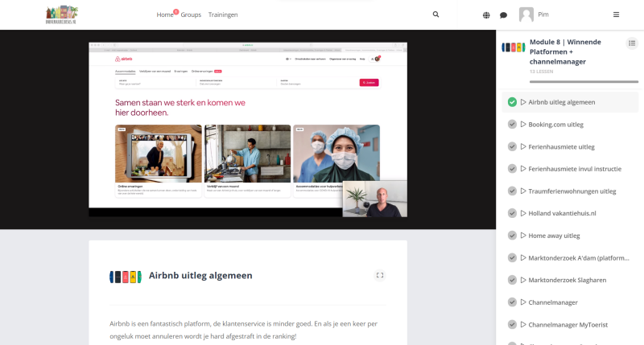Viewport: 644px width, 345px height.
Task: Open the Pim username menu
Action: (543, 14)
